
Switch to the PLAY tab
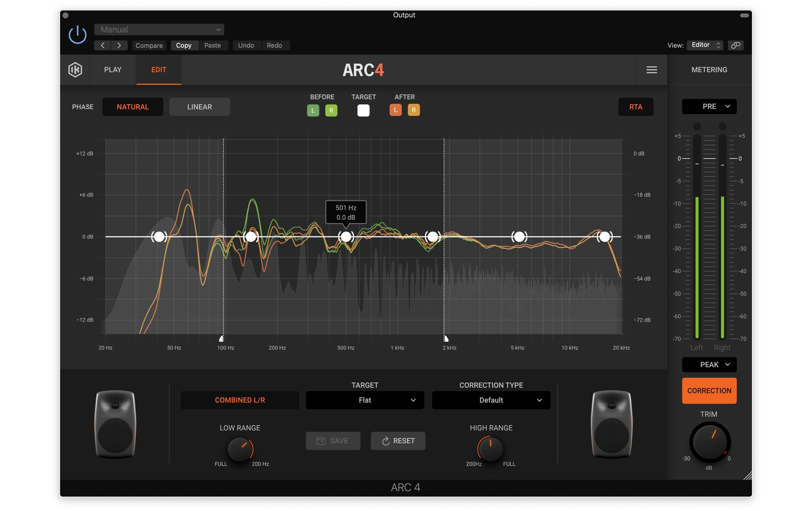pos(112,70)
